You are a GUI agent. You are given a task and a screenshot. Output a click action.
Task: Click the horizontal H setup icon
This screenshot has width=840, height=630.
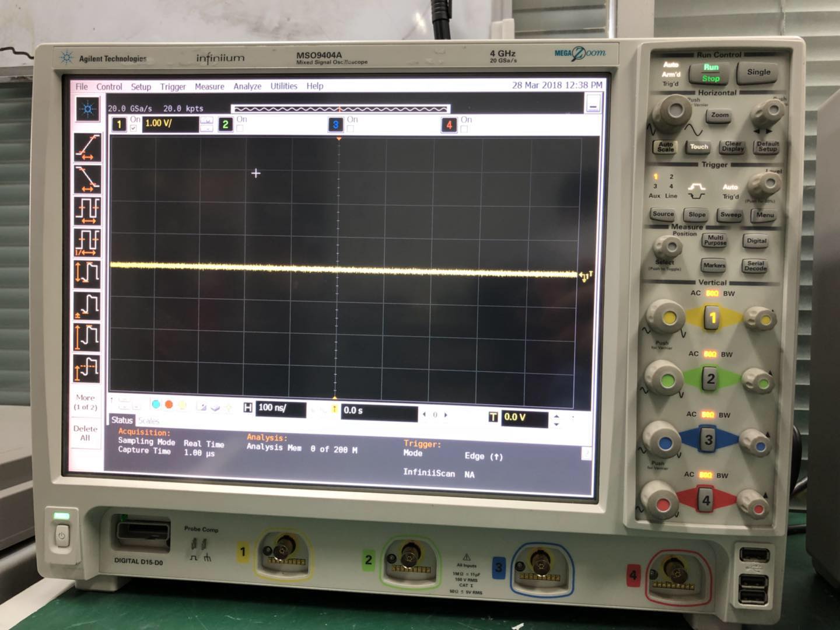tap(248, 408)
